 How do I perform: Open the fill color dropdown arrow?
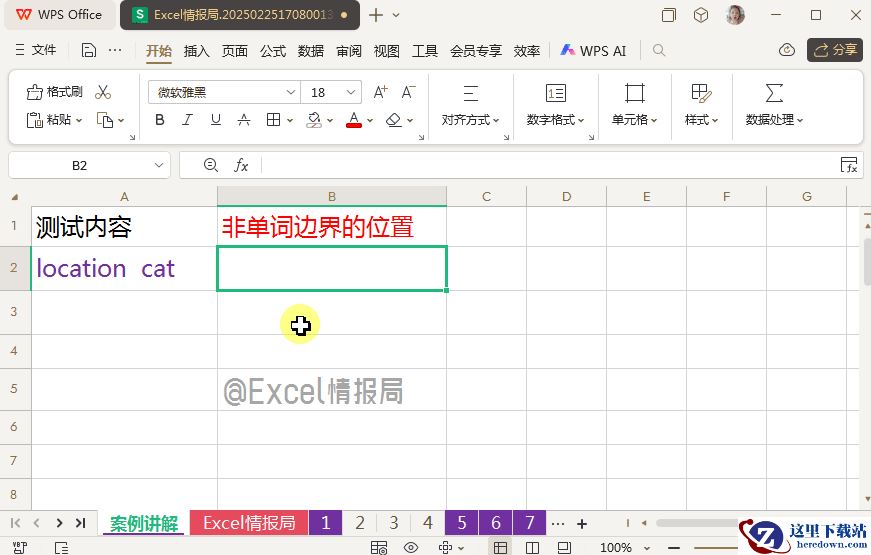[x=330, y=120]
